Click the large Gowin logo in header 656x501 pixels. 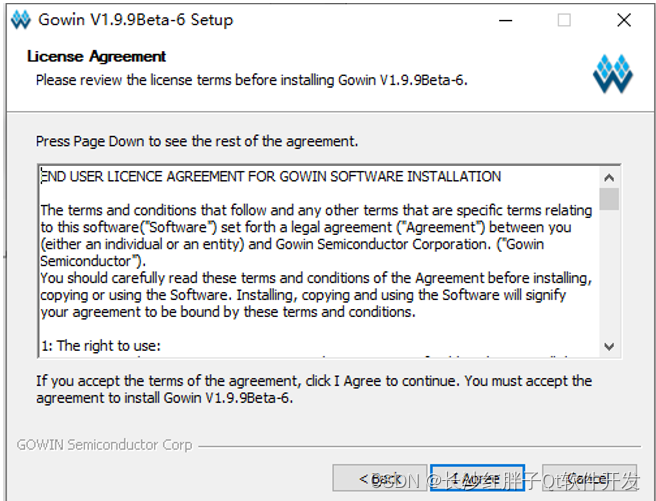tap(612, 74)
